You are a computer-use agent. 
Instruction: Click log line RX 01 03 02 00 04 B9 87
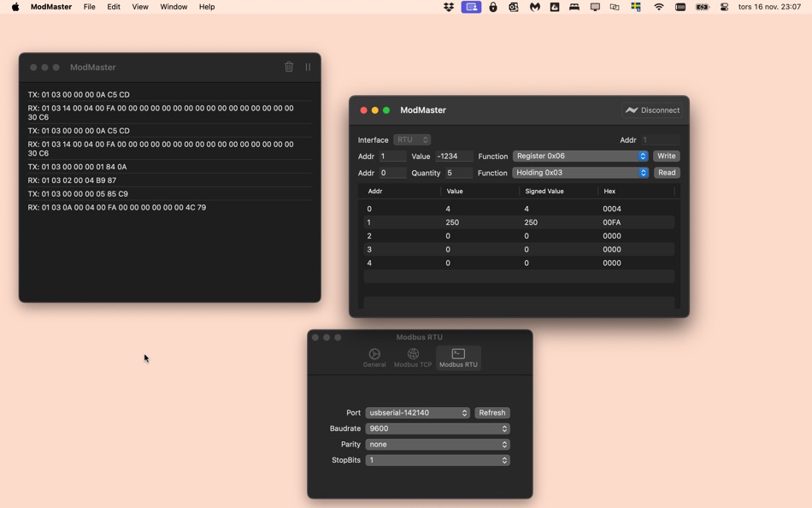pos(72,180)
